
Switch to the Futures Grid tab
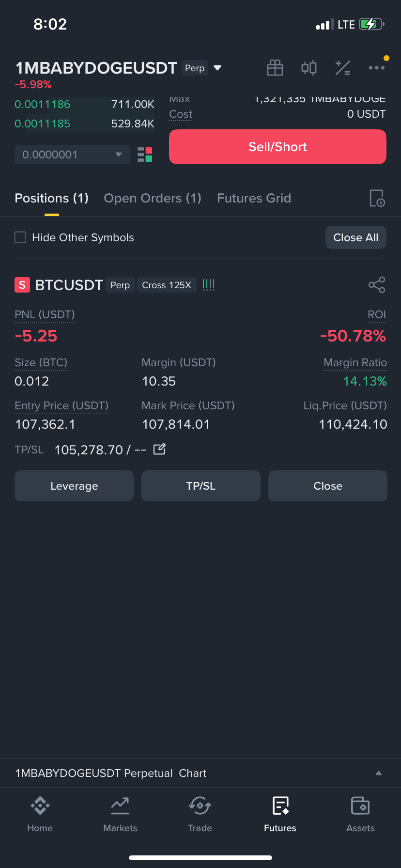[254, 198]
